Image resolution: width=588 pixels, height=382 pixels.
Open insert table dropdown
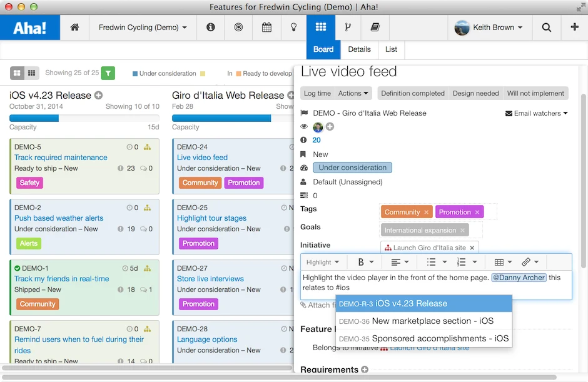504,262
